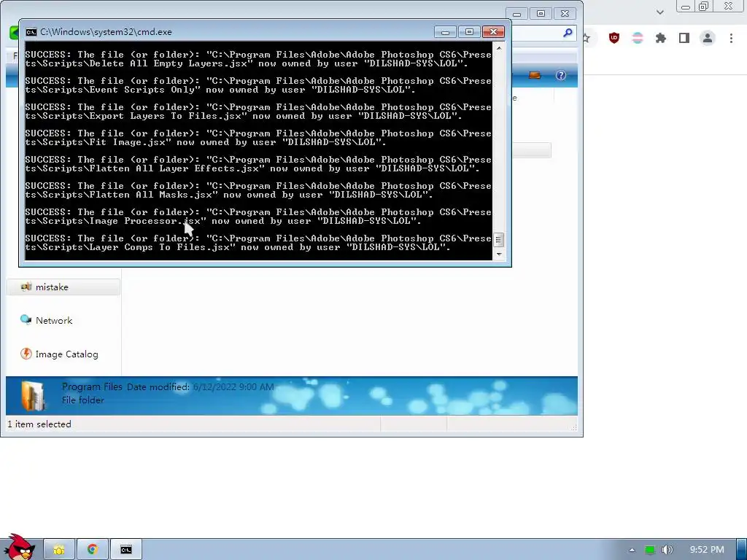The image size is (747, 560).
Task: Switch to Chrome from the taskbar
Action: [93, 550]
